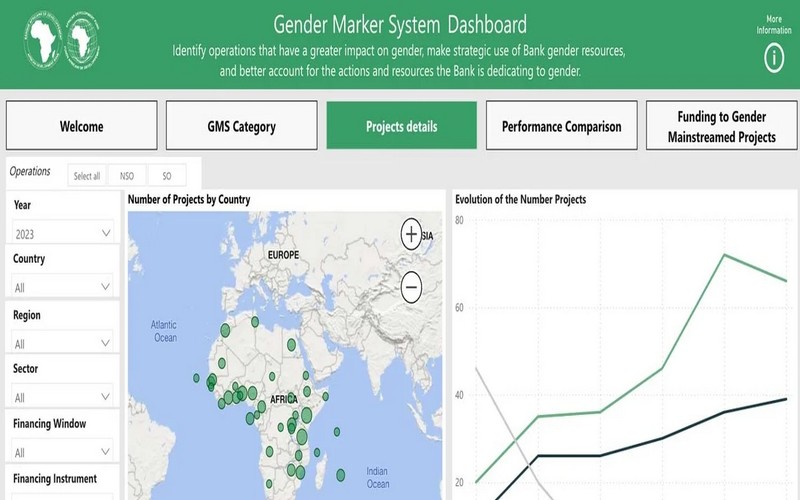Click the EUROPE label on the map

point(283,255)
